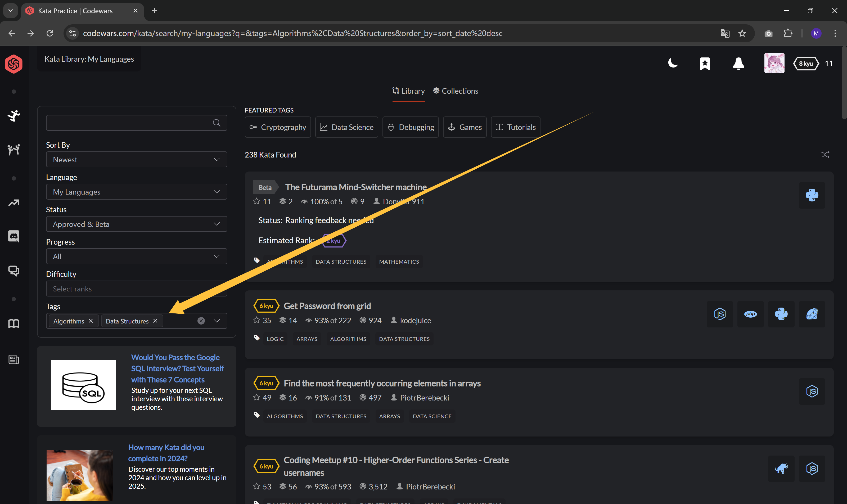
Task: Open the Codewars logo home
Action: pyautogui.click(x=13, y=64)
